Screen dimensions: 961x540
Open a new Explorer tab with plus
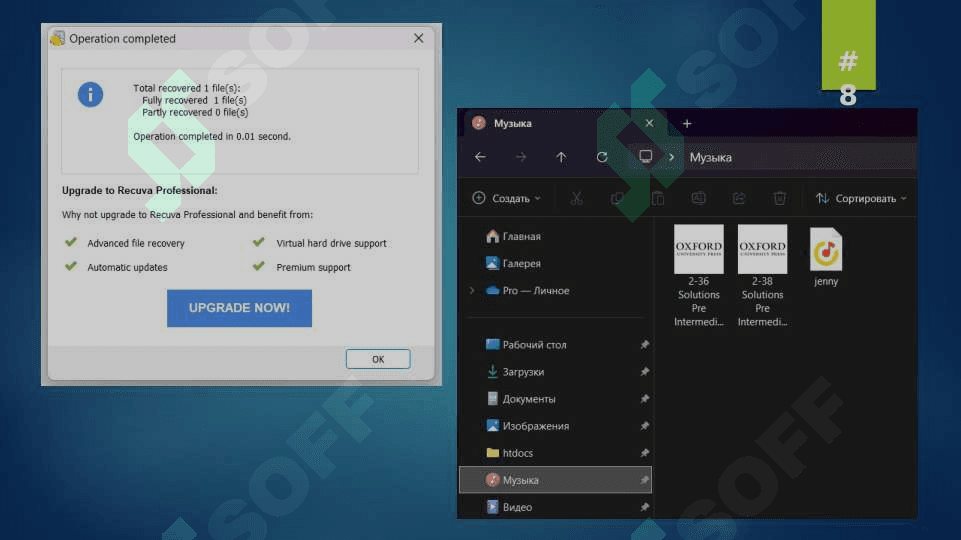(687, 123)
